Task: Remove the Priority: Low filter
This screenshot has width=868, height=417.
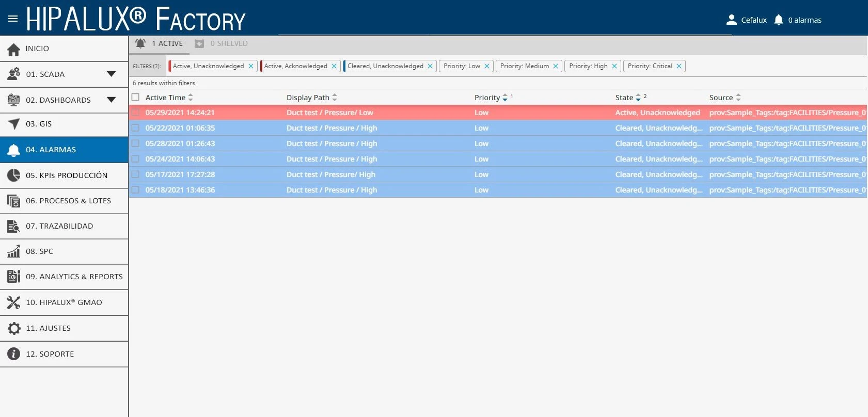Action: (487, 66)
